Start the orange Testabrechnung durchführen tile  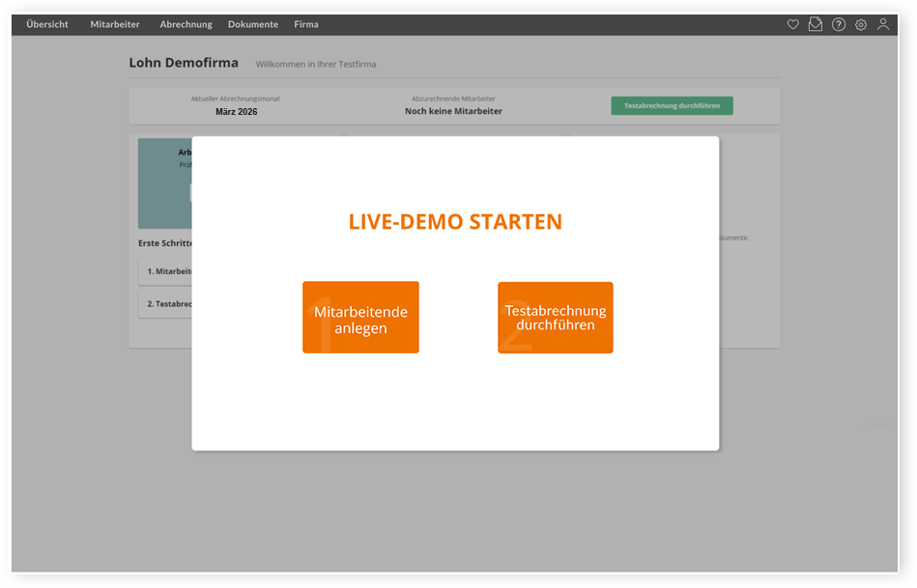556,318
